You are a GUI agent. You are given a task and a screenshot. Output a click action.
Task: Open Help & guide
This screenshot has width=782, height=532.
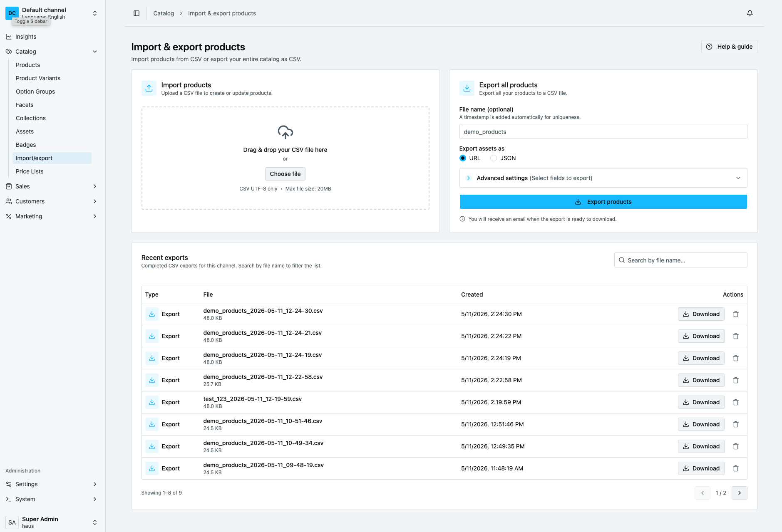coord(729,47)
